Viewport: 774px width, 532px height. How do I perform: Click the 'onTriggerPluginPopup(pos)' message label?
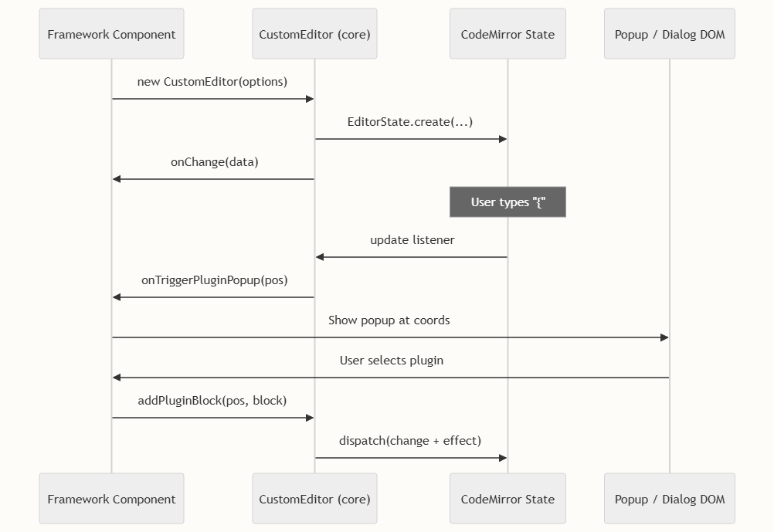214,280
